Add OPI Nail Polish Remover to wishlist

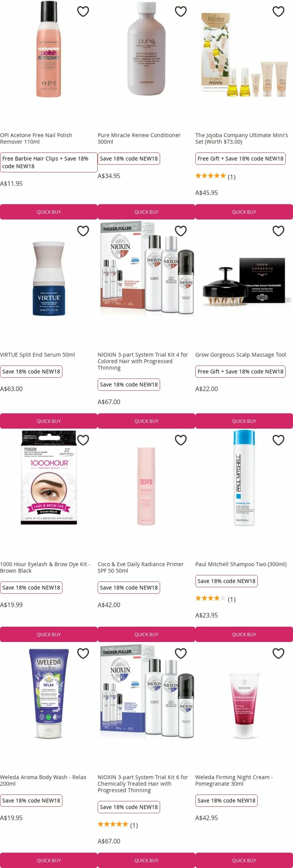coord(83,12)
